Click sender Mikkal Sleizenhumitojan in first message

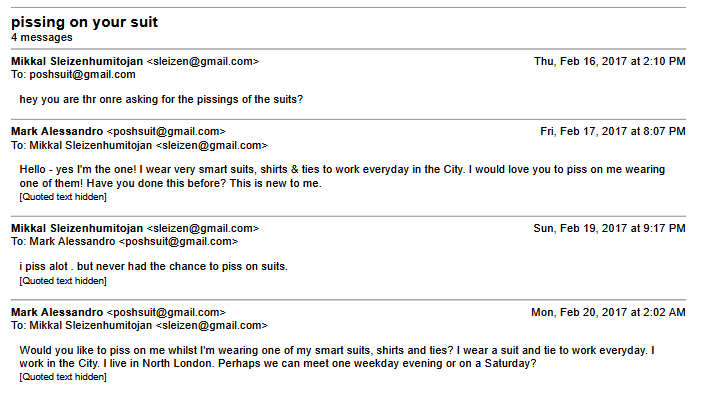(77, 61)
